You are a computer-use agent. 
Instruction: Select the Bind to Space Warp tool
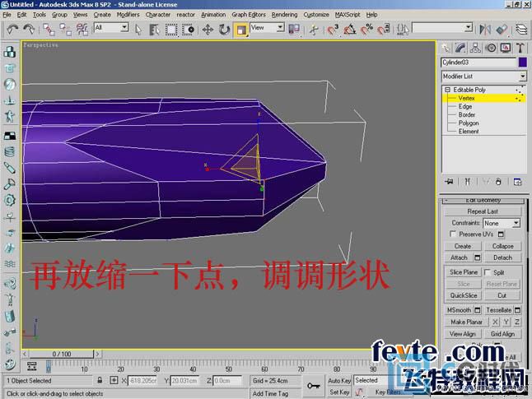coord(82,30)
